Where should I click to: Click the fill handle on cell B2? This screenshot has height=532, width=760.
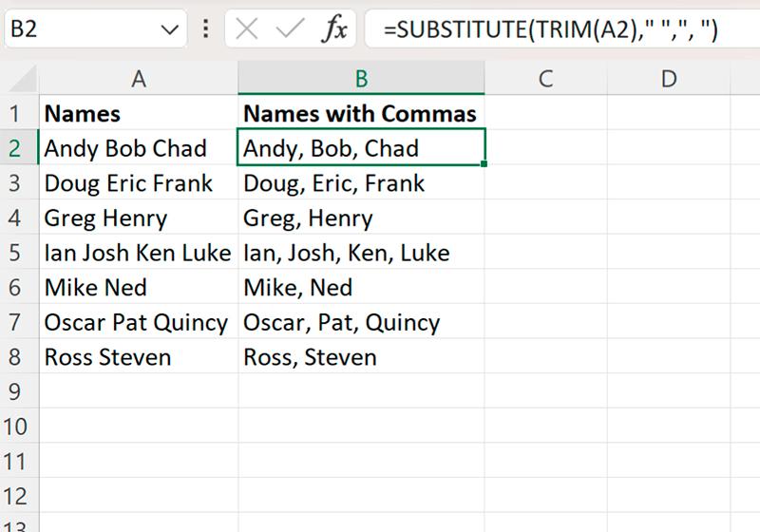click(484, 164)
